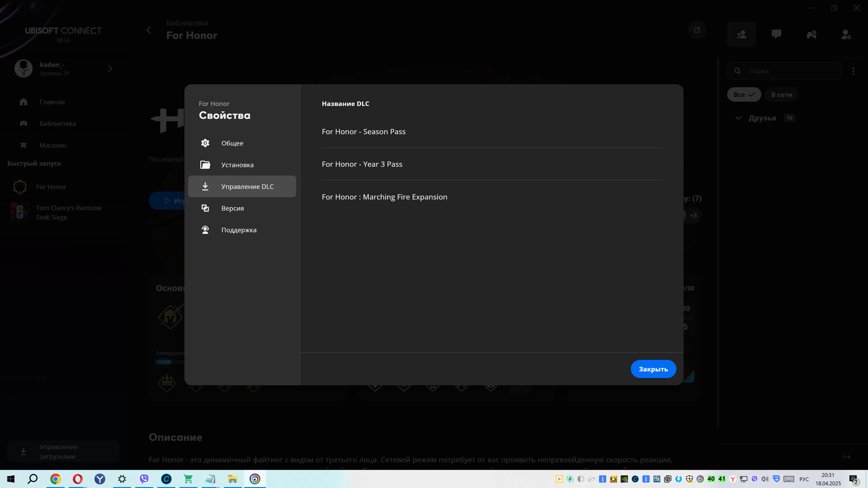Image resolution: width=868 pixels, height=488 pixels.
Task: Click the version icon beside Версия
Action: [x=205, y=208]
